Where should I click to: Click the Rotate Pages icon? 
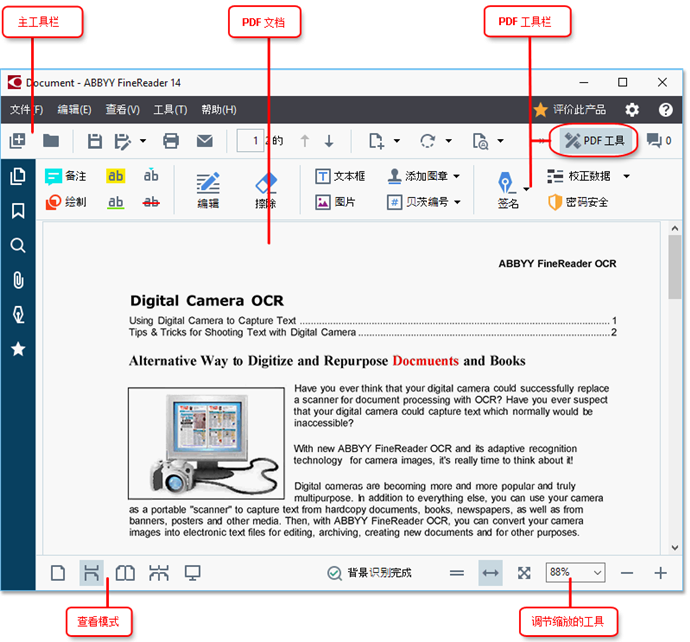(x=428, y=141)
